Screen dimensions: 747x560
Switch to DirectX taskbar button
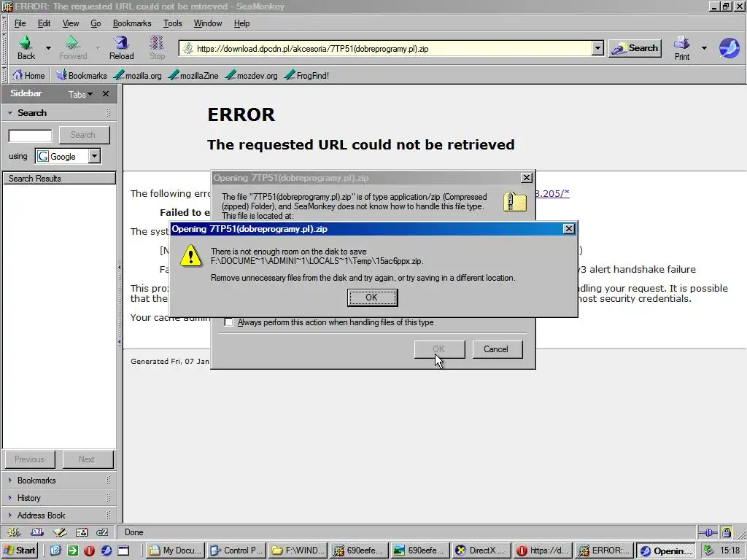tap(481, 551)
